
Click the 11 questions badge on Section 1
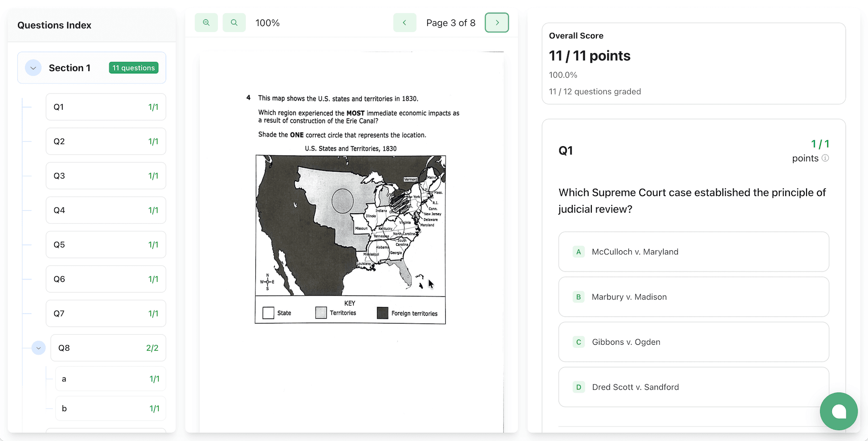(x=133, y=68)
